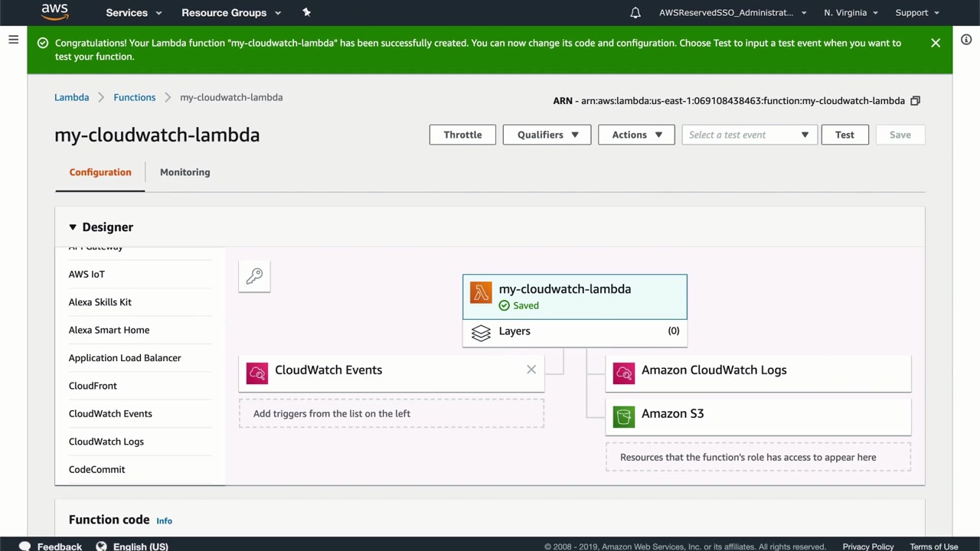Open the Select a test event dropdown

point(750,135)
